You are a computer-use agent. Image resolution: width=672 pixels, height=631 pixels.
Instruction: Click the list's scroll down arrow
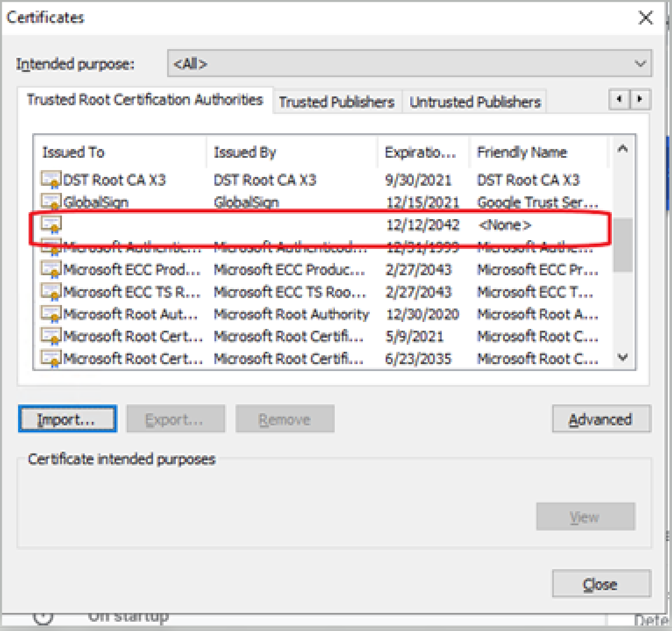click(x=623, y=358)
